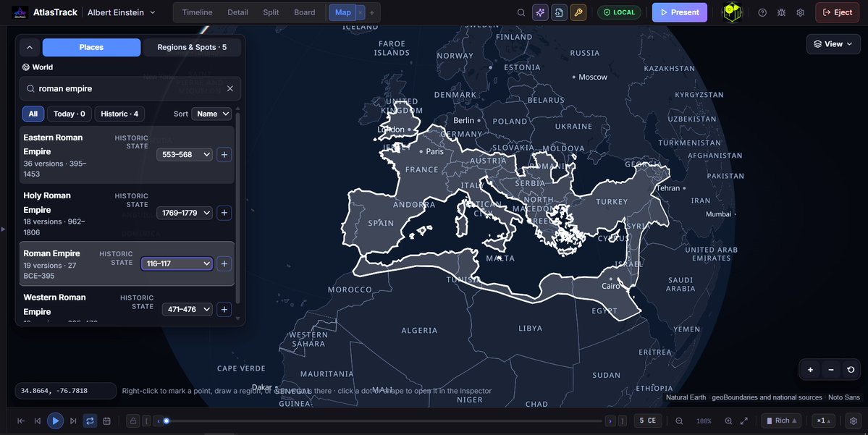Open the Sort by Name dropdown
Screen dimensions: 868x435
coord(211,114)
